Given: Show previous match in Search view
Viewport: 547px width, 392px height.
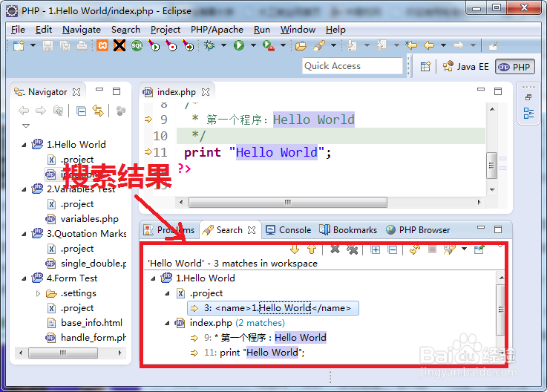Looking at the screenshot, I should point(312,249).
